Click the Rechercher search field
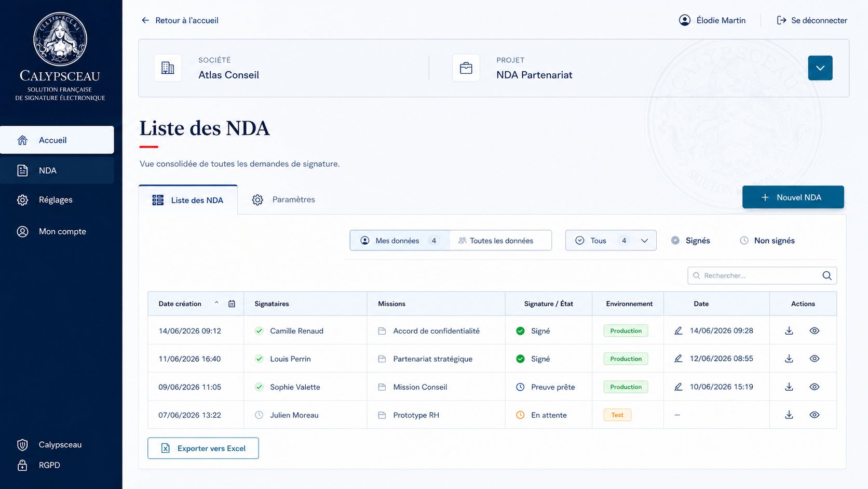The image size is (868, 489). tap(762, 276)
